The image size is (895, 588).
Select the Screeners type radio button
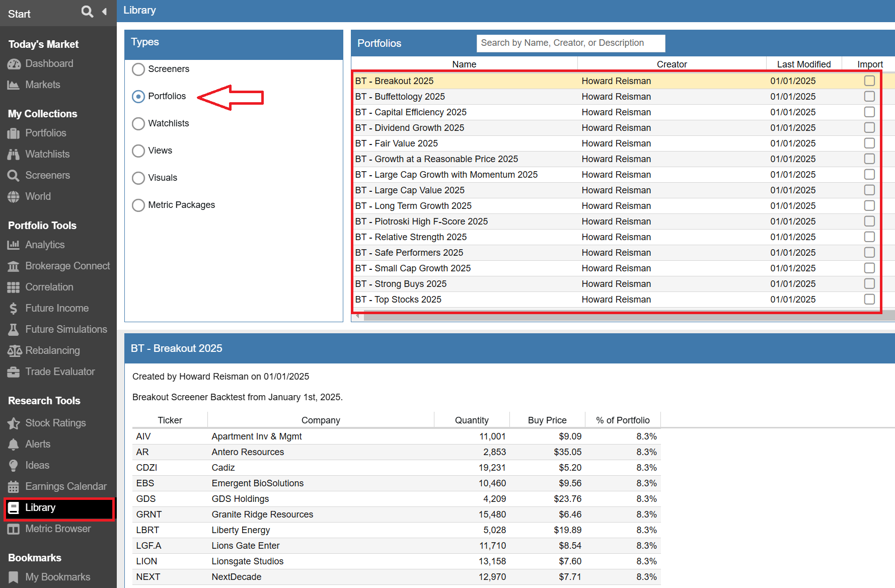pyautogui.click(x=138, y=69)
